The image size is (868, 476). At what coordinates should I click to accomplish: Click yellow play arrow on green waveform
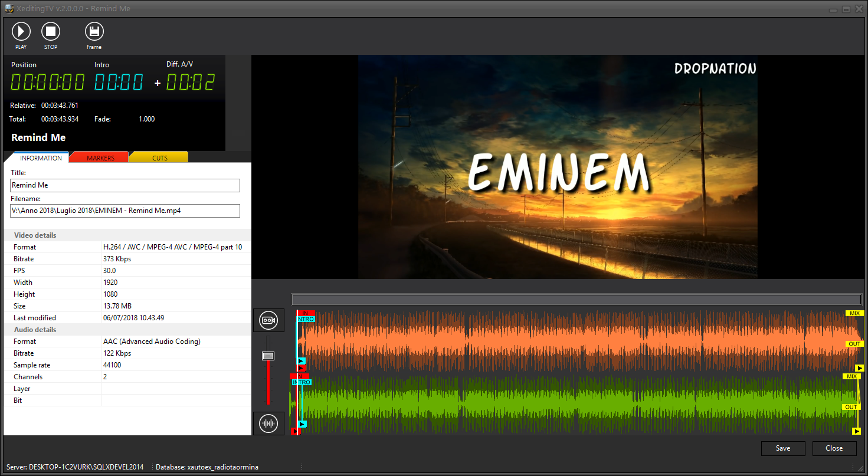coord(857,431)
